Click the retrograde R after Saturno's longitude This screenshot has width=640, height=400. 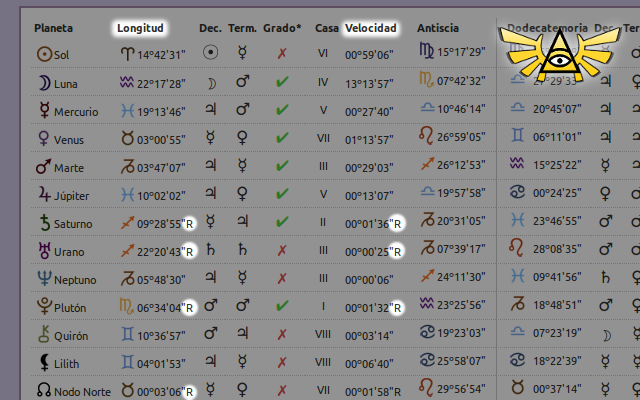coord(189,224)
